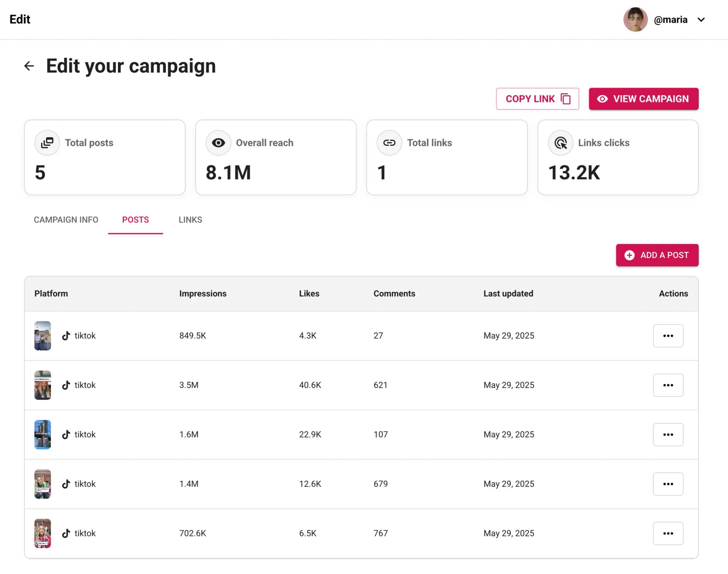Click @maria profile avatar
Screen dimensions: 728x574
point(635,19)
